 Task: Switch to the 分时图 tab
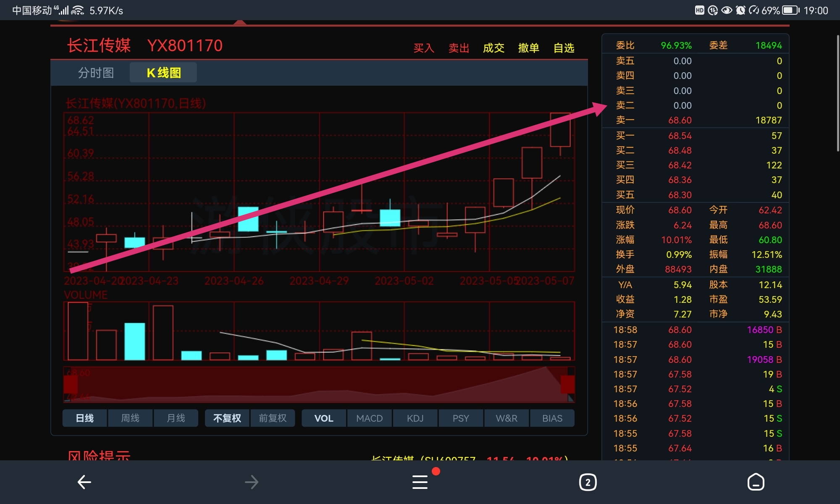(x=96, y=73)
